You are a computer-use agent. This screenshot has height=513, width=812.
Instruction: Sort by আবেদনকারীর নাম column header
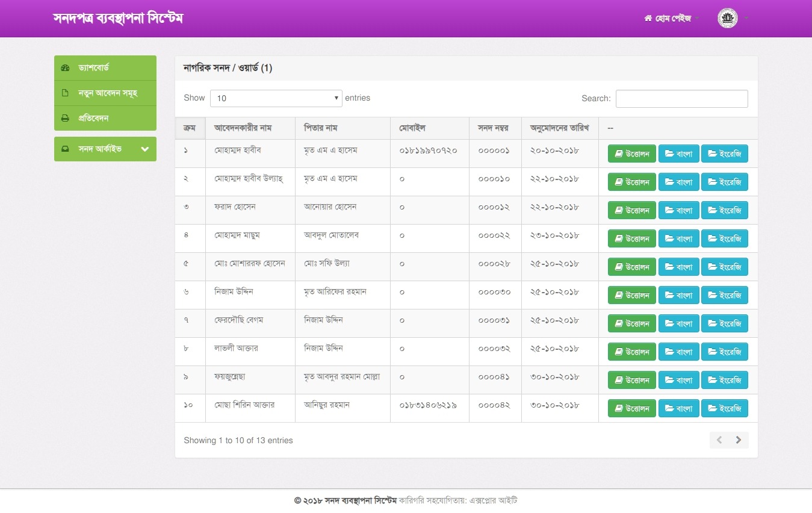click(250, 128)
